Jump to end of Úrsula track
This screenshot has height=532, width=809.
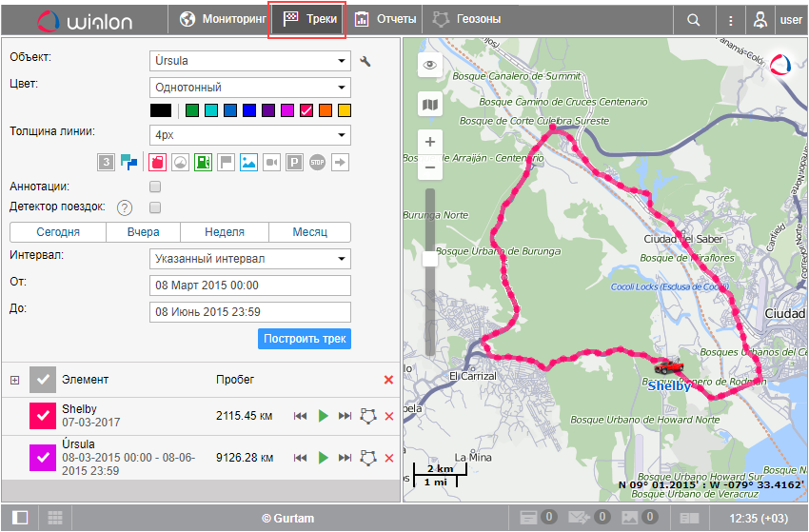pyautogui.click(x=345, y=458)
